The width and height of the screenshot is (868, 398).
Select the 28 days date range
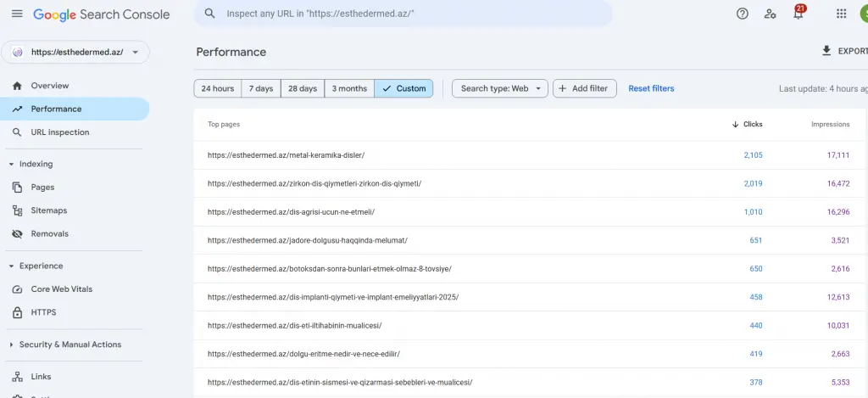[x=303, y=88]
